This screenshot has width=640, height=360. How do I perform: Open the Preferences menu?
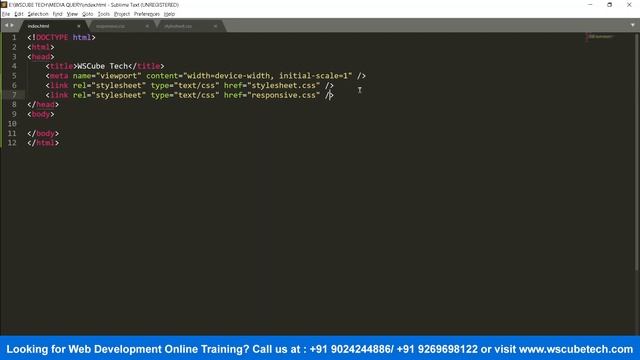(x=147, y=14)
